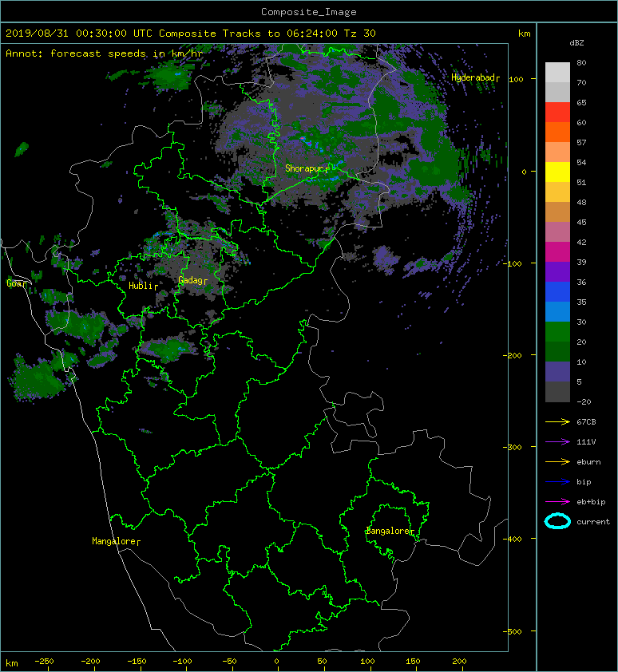Screen dimensions: 618x672
Task: Click the eb+bip legend label
Action: 591,502
